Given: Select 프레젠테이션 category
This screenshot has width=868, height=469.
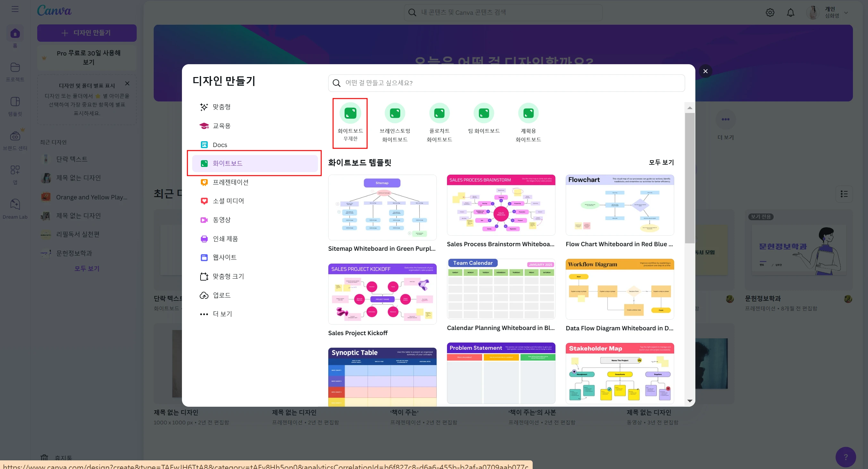Looking at the screenshot, I should point(255,182).
